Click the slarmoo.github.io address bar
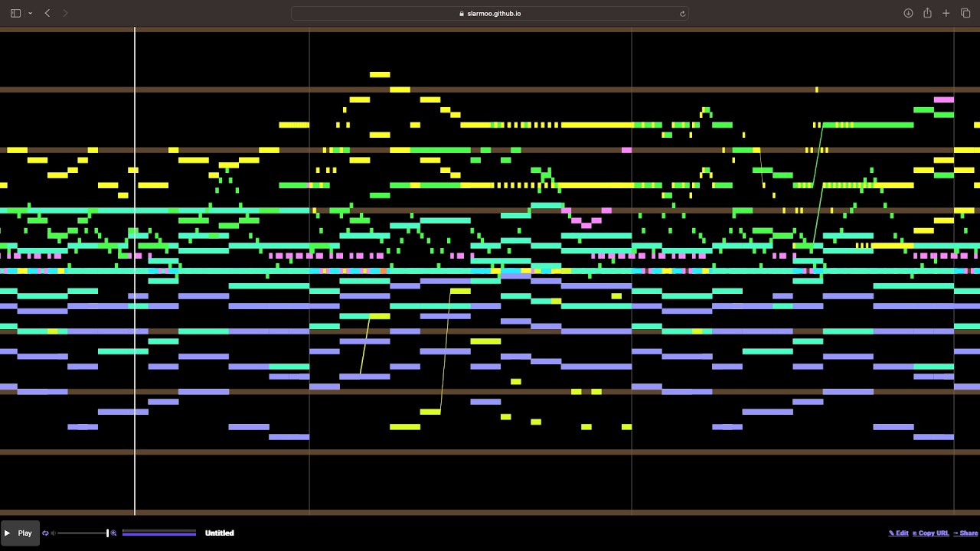Image resolution: width=980 pixels, height=551 pixels. click(490, 13)
